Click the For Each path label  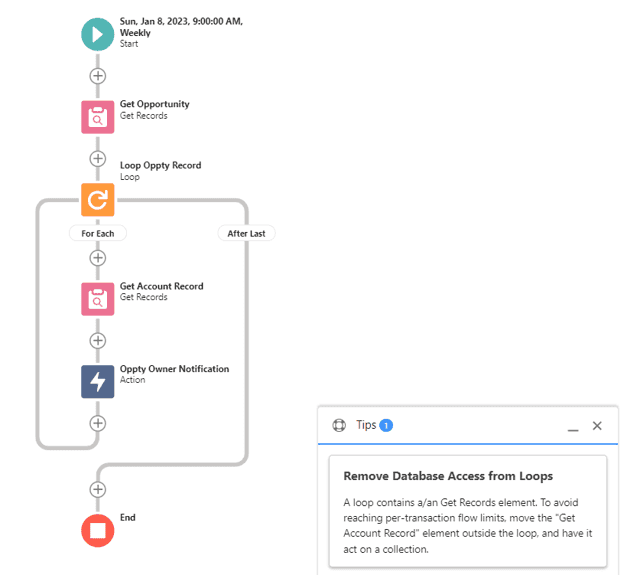[x=98, y=233]
